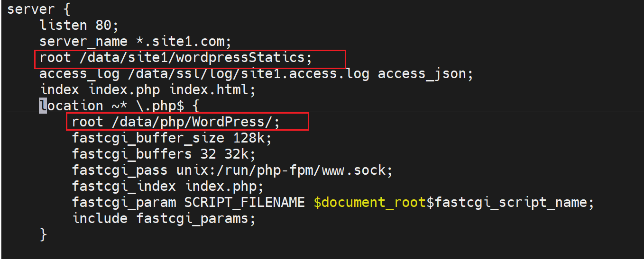This screenshot has height=259, width=644.
Task: Click the 'include fastcgi_params;' line
Action: click(164, 218)
